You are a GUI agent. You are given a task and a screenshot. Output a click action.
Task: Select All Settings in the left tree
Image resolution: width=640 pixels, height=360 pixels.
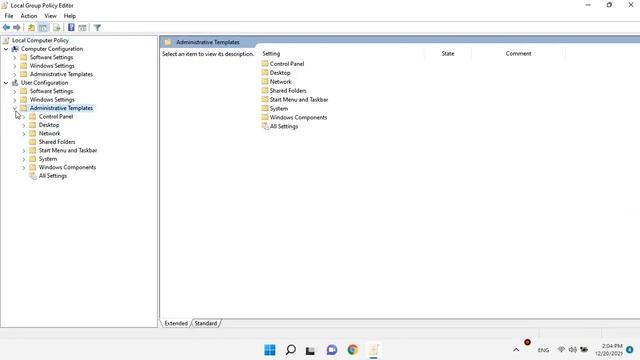[x=53, y=176]
